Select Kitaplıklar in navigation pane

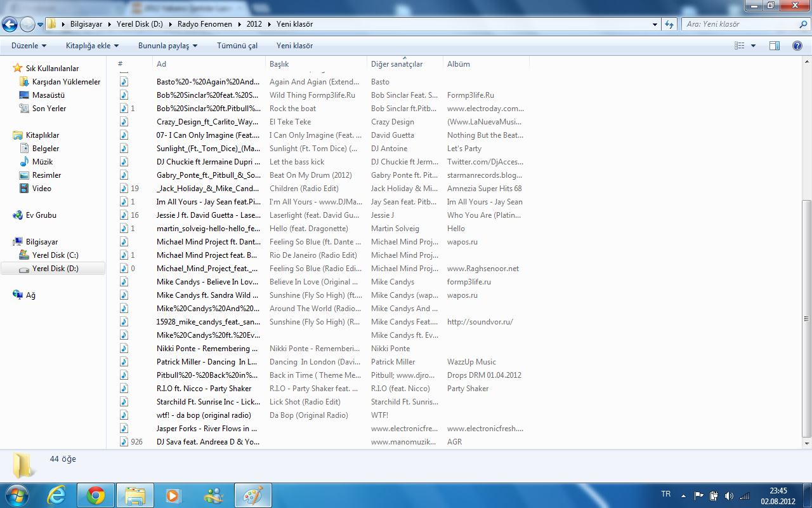tap(43, 135)
